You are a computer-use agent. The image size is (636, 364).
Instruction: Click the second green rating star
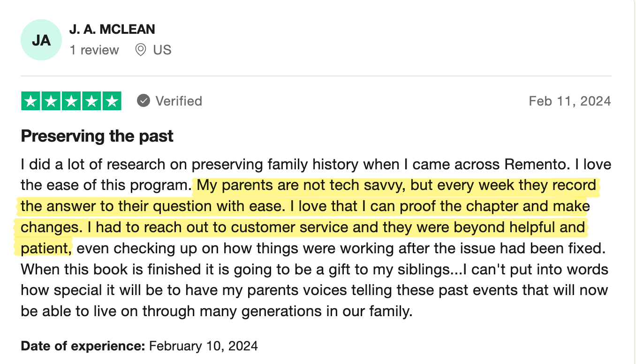[x=51, y=101]
